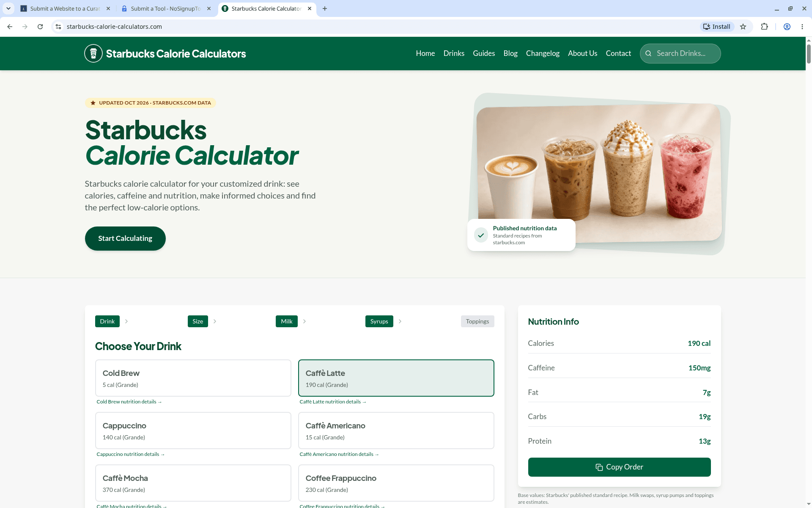Open the Contact nav link
Screen dimensions: 812x508
(x=618, y=53)
